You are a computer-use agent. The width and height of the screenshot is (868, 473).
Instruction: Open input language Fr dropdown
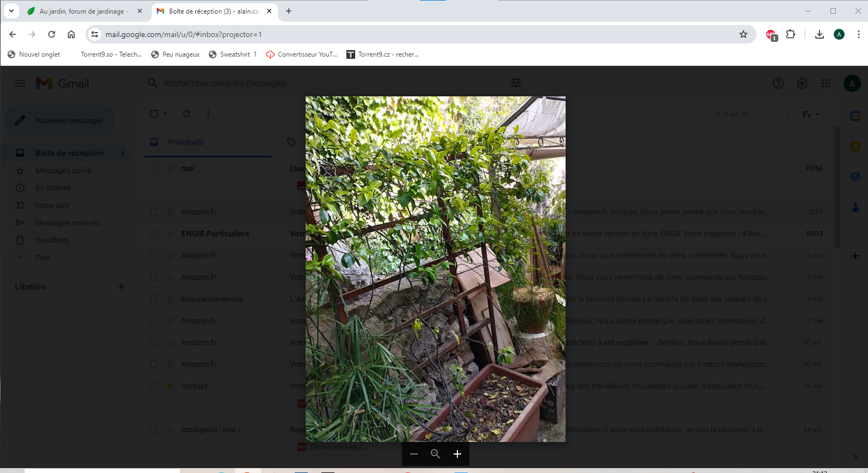pos(811,114)
